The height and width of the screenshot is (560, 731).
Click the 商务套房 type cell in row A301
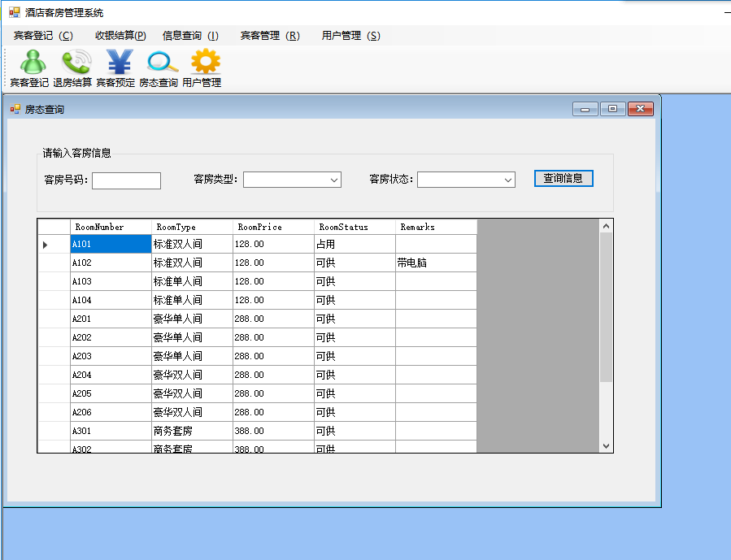click(192, 431)
